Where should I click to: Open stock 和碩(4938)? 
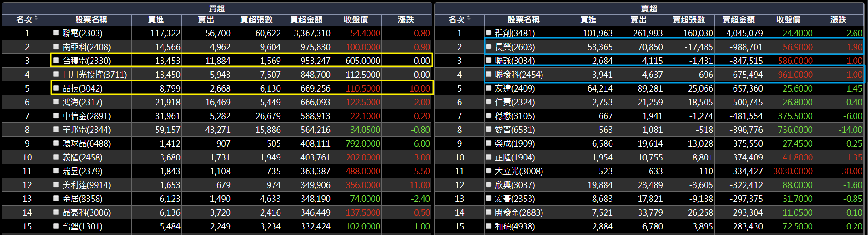(515, 226)
